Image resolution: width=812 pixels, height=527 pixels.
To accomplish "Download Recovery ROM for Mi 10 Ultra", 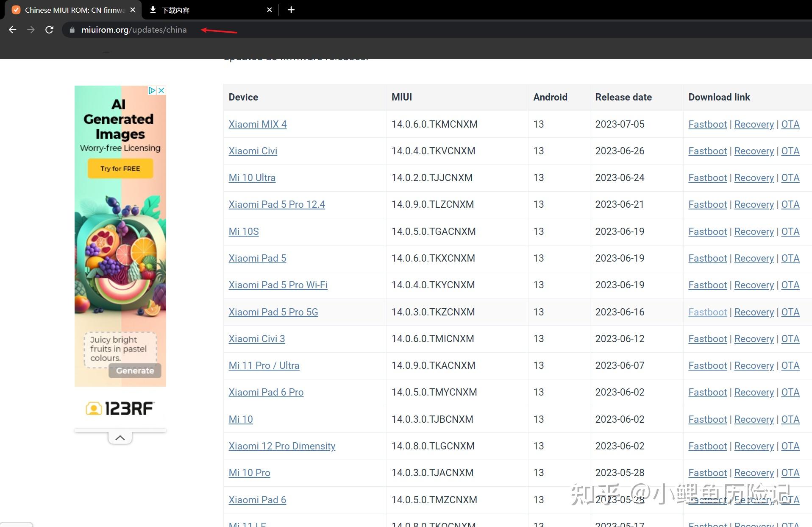I will point(754,178).
